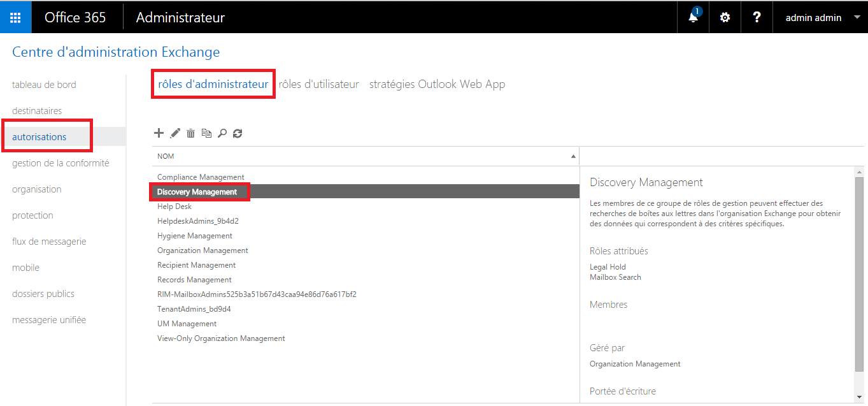Edit the selected role group

[175, 133]
